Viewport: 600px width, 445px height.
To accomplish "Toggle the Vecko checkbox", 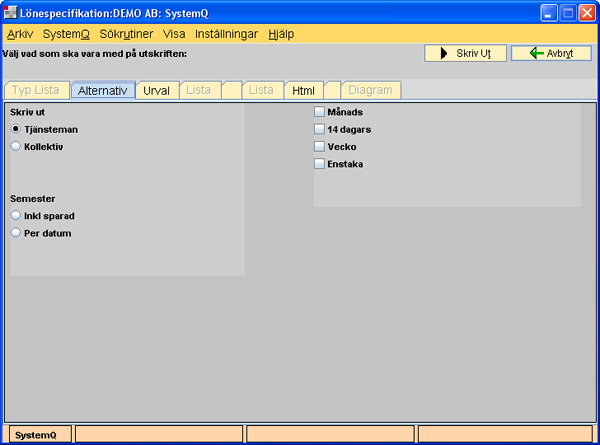I will pyautogui.click(x=320, y=146).
